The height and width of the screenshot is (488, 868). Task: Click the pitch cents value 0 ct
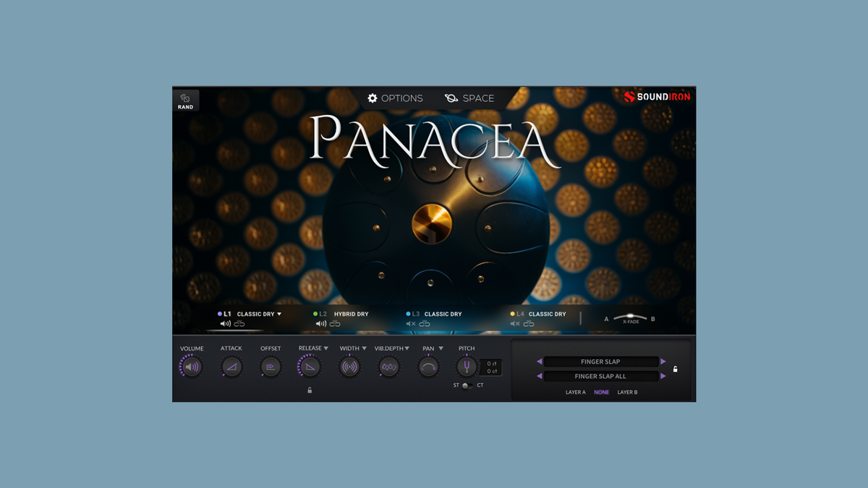click(491, 371)
